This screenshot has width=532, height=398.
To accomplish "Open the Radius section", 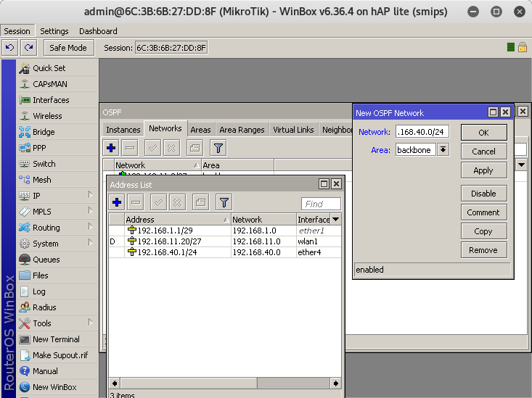I will click(57, 307).
